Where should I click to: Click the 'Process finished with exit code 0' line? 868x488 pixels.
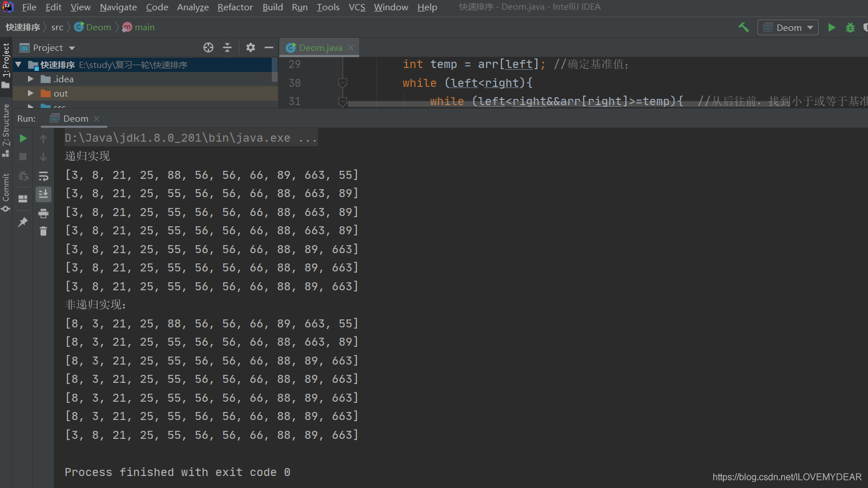pyautogui.click(x=178, y=472)
